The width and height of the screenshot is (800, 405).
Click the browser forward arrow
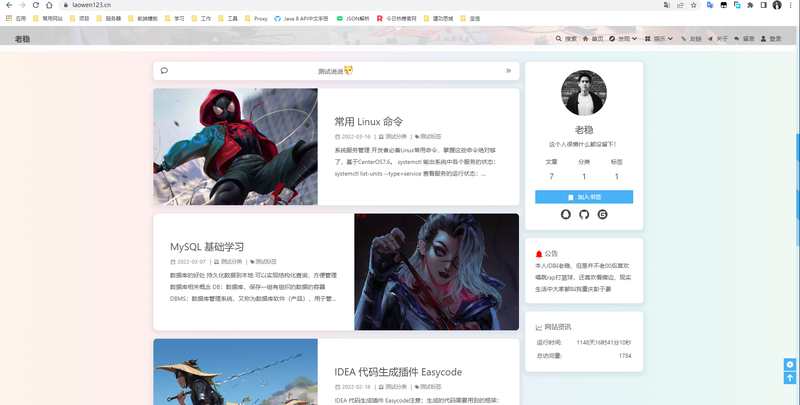click(22, 5)
